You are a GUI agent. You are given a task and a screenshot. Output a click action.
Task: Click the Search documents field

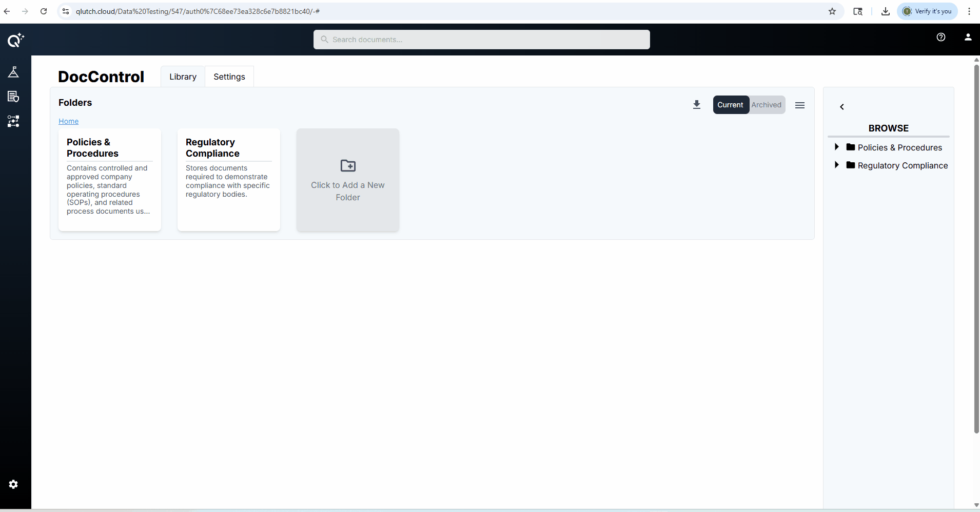481,40
